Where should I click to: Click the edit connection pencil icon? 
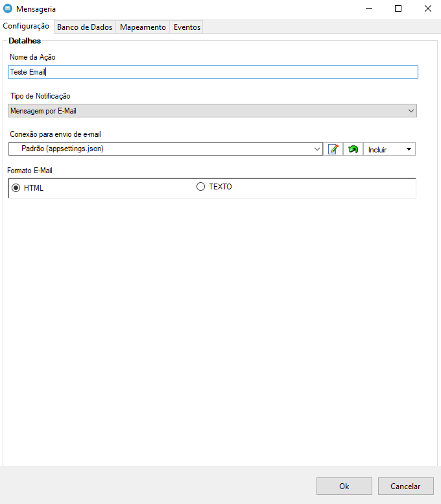pos(333,149)
